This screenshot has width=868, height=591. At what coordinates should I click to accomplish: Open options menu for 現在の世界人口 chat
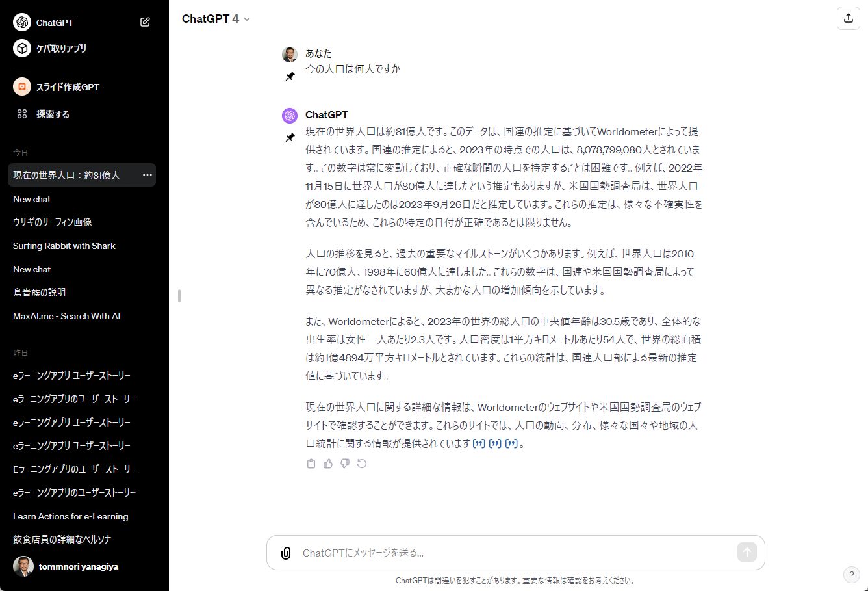pos(147,175)
